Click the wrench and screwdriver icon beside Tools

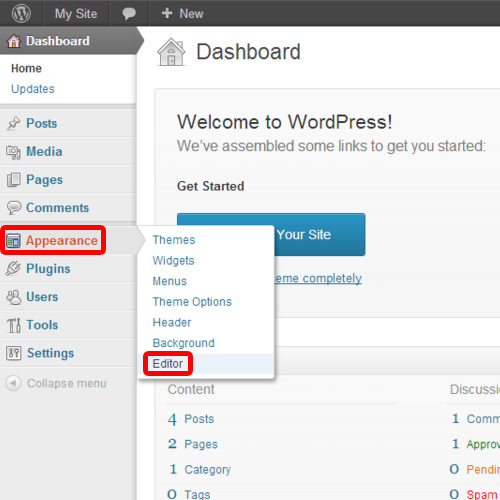coord(14,325)
